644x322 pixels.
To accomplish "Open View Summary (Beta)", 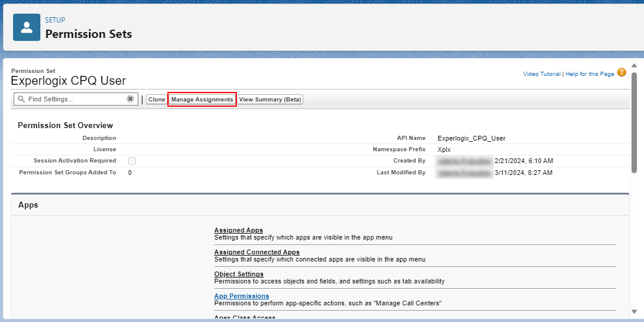I will pyautogui.click(x=270, y=99).
